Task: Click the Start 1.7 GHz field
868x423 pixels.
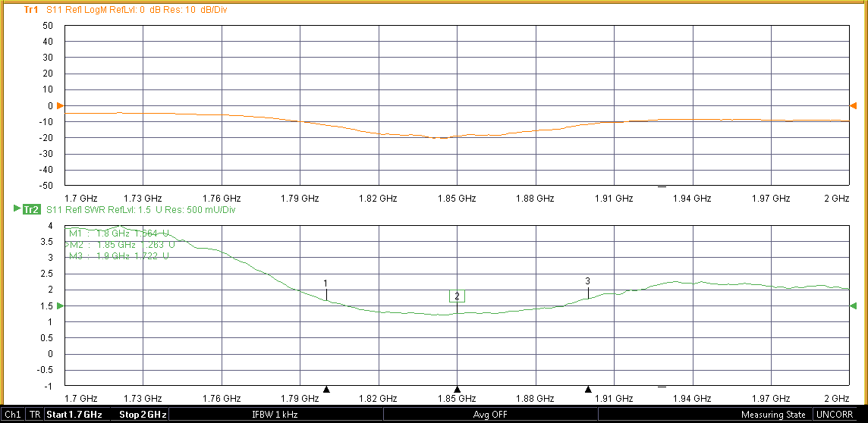Action: coord(74,415)
